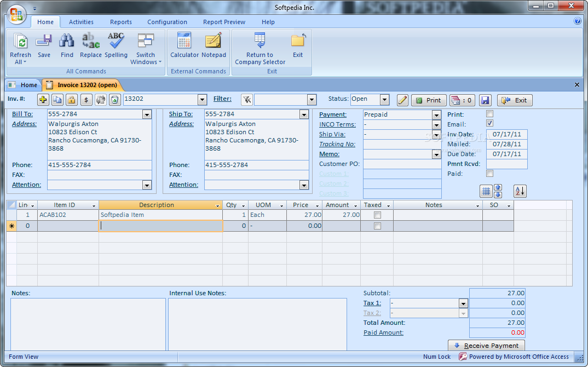Click the Softpedia Item description cell
588x367 pixels.
pyautogui.click(x=160, y=215)
